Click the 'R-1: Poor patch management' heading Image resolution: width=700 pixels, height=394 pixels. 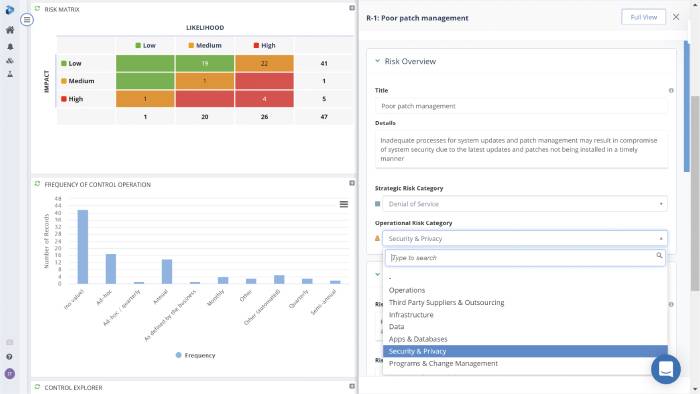(x=417, y=18)
